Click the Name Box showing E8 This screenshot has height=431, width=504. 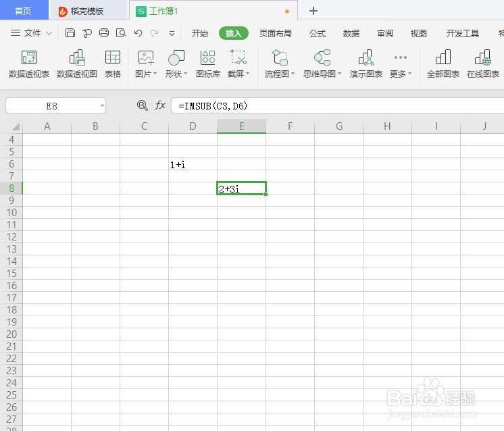click(x=51, y=106)
